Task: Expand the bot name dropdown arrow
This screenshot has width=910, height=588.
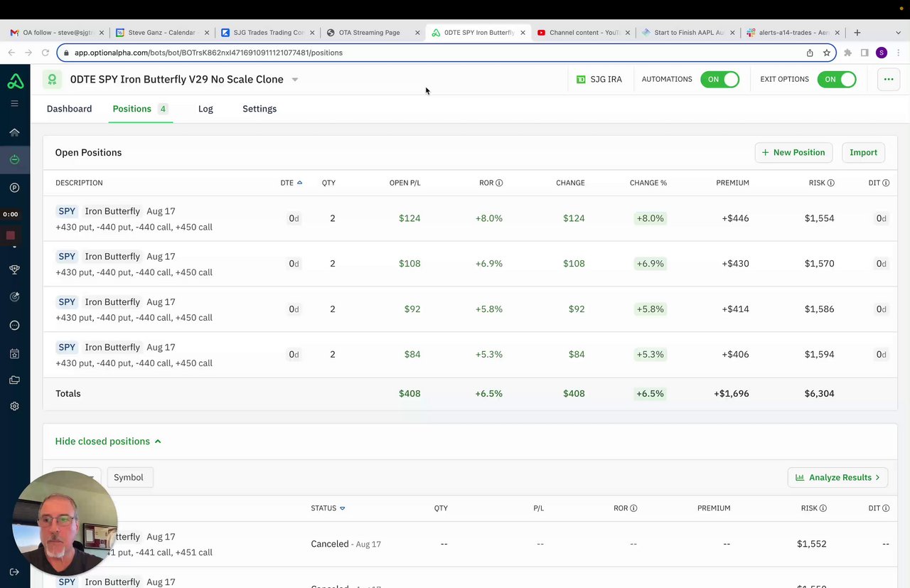Action: pos(295,80)
